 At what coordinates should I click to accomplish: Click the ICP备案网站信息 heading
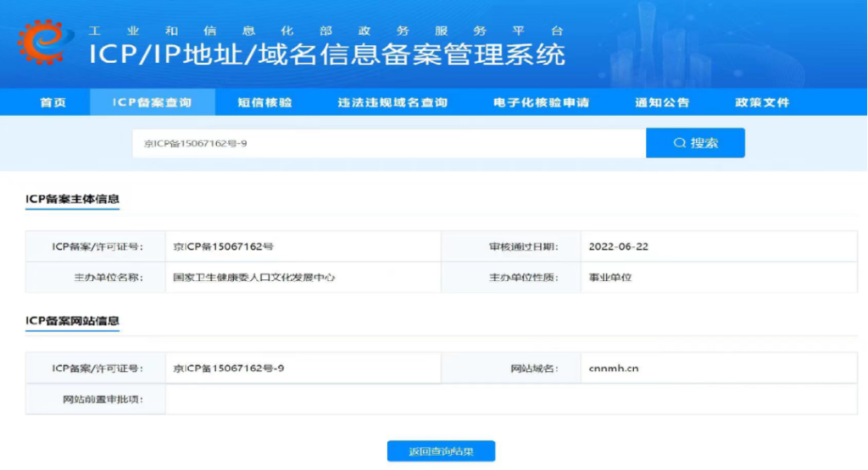click(x=73, y=321)
